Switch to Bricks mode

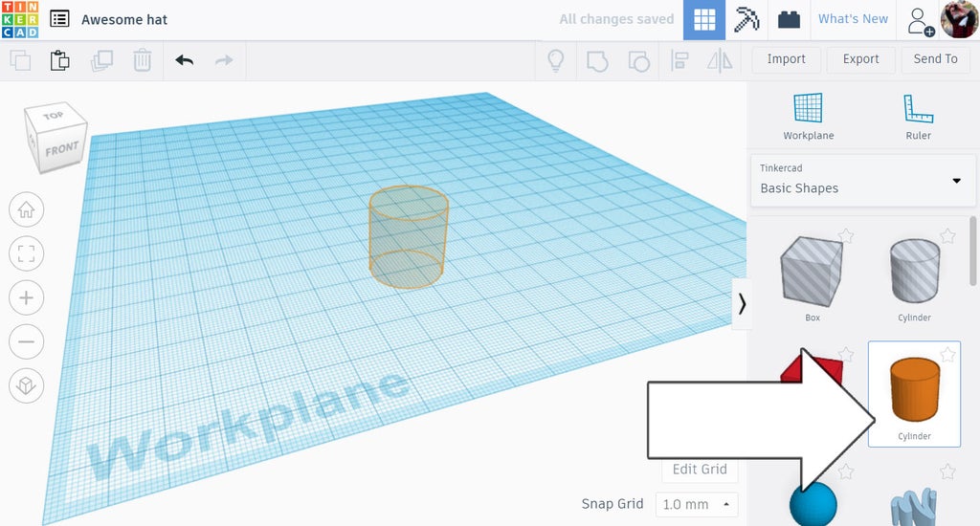[x=789, y=20]
